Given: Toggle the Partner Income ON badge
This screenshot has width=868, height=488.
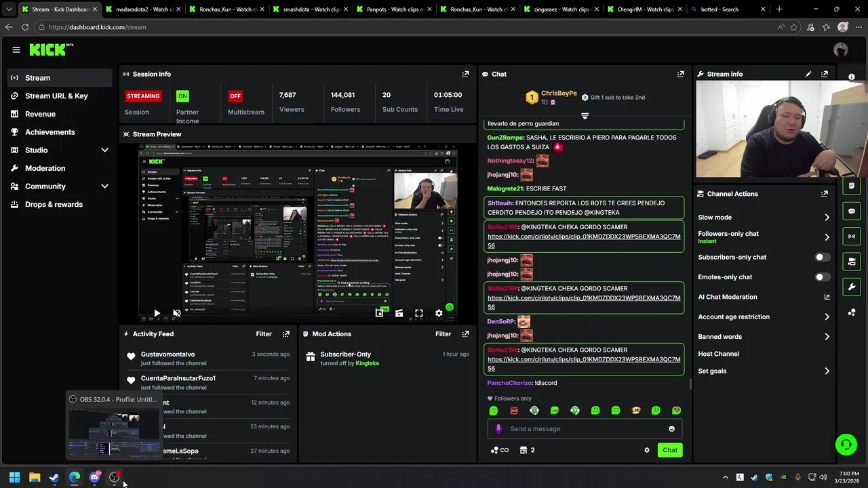Looking at the screenshot, I should point(182,96).
